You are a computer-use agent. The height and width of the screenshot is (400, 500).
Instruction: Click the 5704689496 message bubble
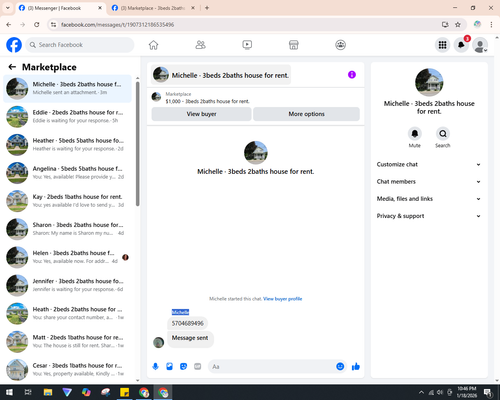[187, 323]
